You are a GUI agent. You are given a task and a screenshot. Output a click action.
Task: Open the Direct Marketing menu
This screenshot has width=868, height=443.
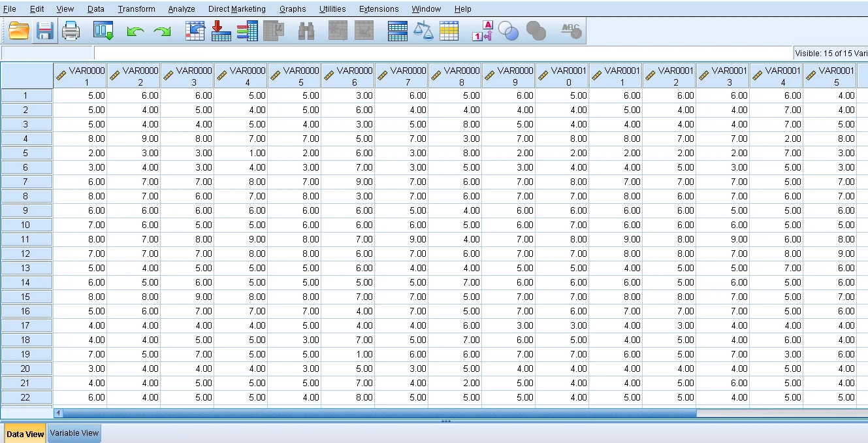click(x=236, y=8)
